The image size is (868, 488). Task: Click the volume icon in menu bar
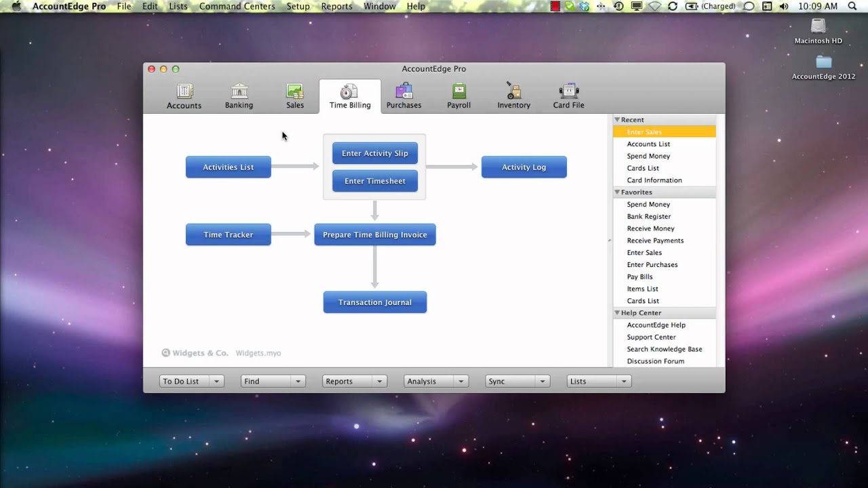pyautogui.click(x=784, y=6)
